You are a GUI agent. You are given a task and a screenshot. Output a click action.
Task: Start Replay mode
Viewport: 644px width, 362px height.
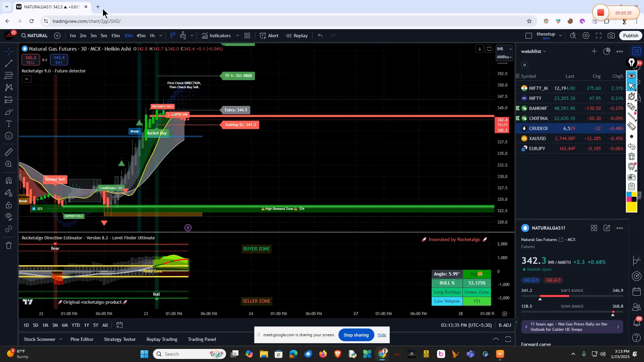(297, 36)
